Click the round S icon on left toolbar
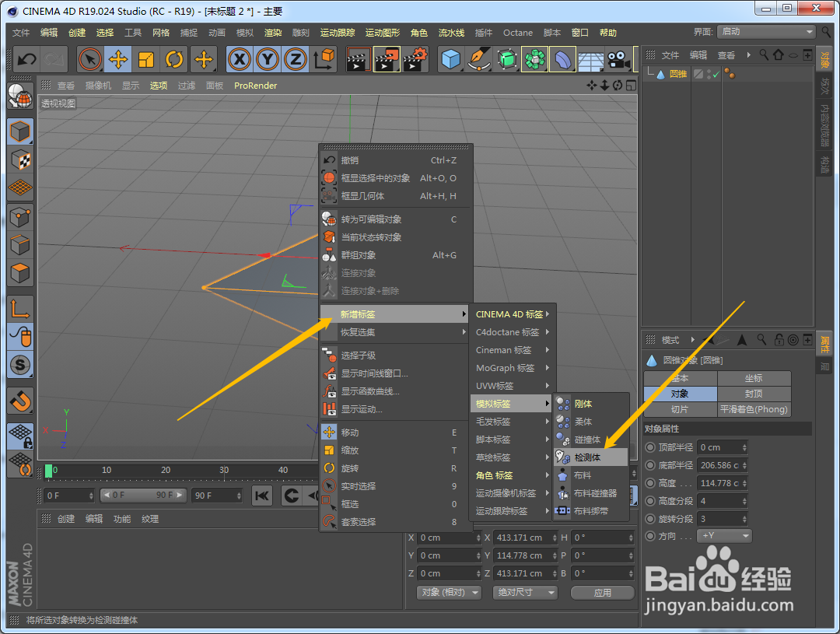The width and height of the screenshot is (840, 634). pyautogui.click(x=20, y=365)
